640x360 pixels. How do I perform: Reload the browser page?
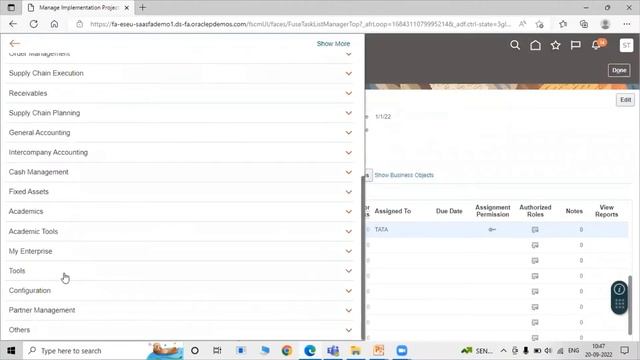pyautogui.click(x=33, y=24)
